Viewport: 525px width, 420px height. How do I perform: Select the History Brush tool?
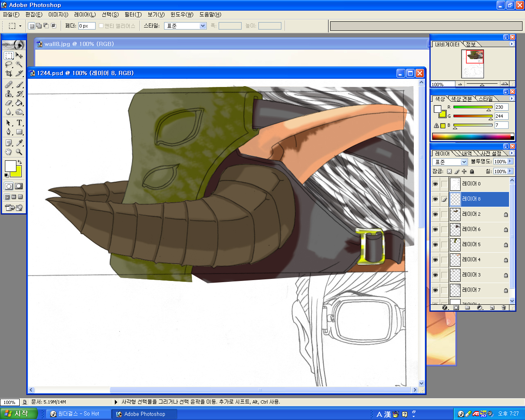[19, 94]
